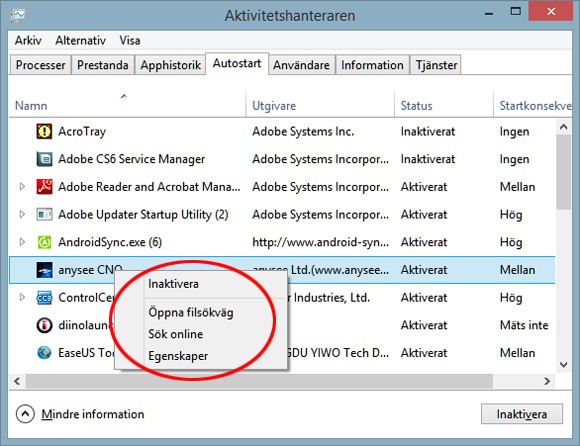Click Mellan impact in EaseUS row
580x446 pixels.
click(517, 353)
